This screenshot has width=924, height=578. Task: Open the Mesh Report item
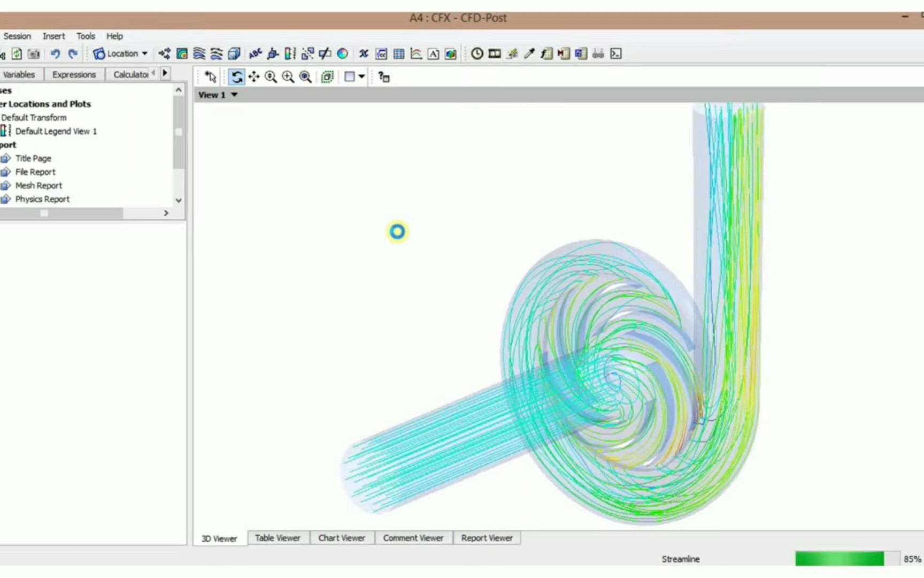pos(38,185)
